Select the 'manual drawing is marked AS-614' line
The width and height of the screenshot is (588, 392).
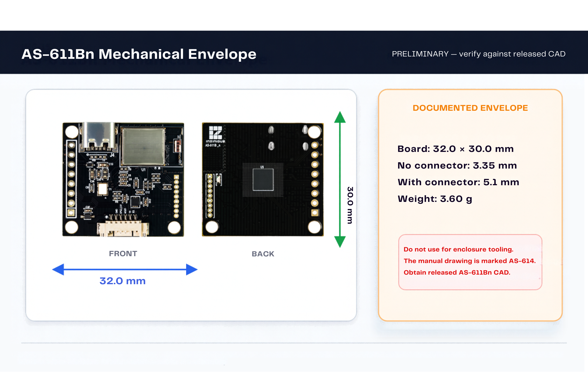470,261
